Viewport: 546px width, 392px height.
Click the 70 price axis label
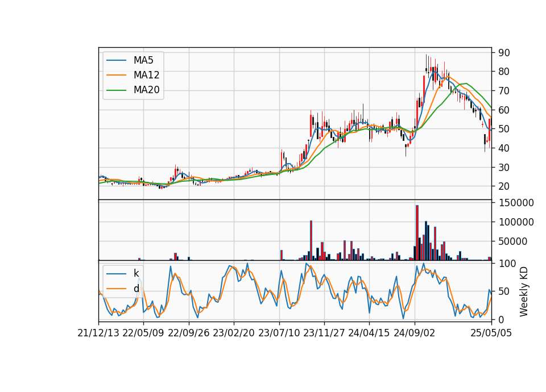(x=504, y=91)
